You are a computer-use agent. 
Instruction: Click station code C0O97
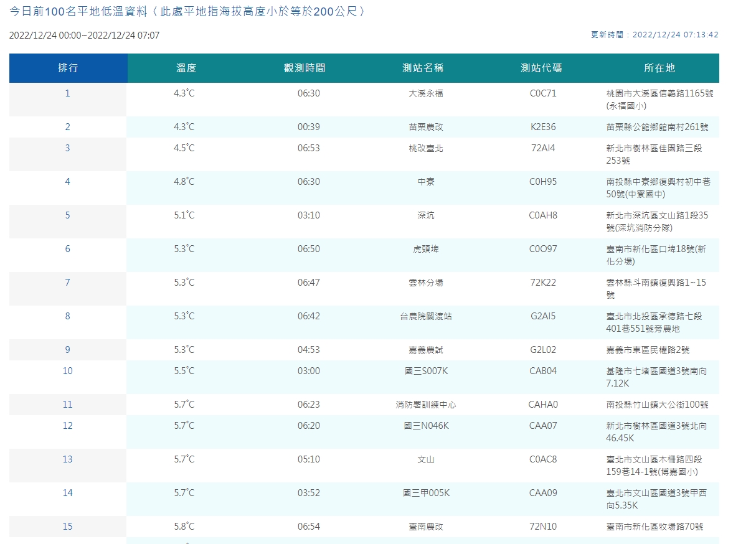click(543, 249)
